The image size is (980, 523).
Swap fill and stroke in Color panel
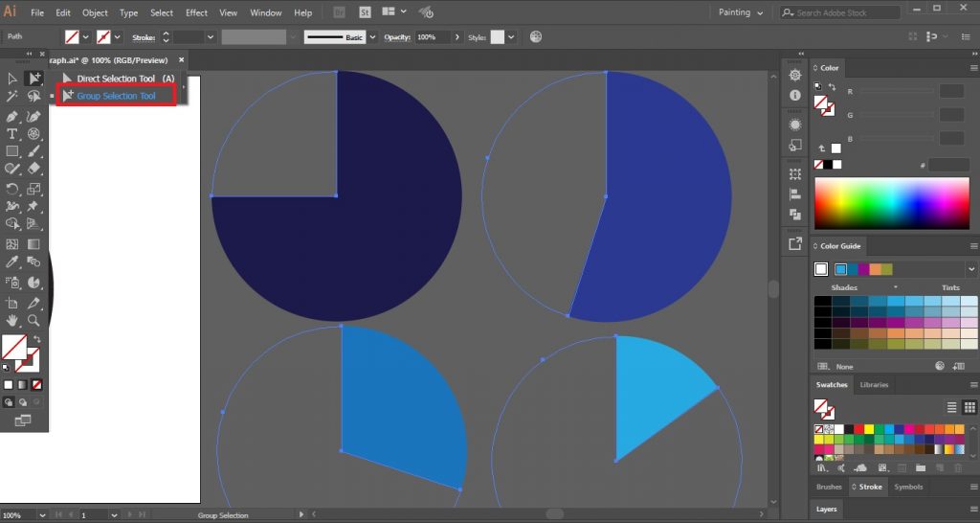coord(832,87)
